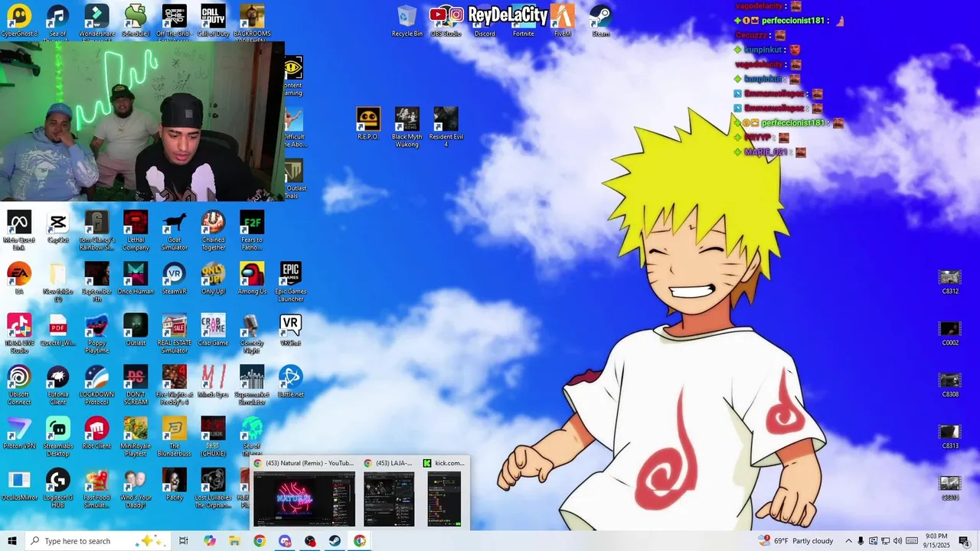Launch the Call of Duty desktop icon
Screen dimensions: 980x551
tap(213, 21)
